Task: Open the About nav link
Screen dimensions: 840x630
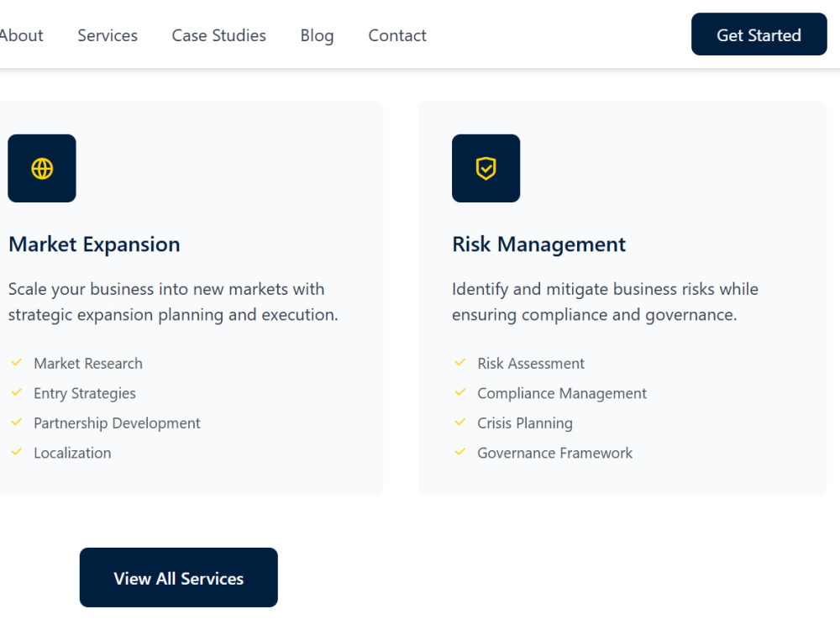Action: [20, 35]
